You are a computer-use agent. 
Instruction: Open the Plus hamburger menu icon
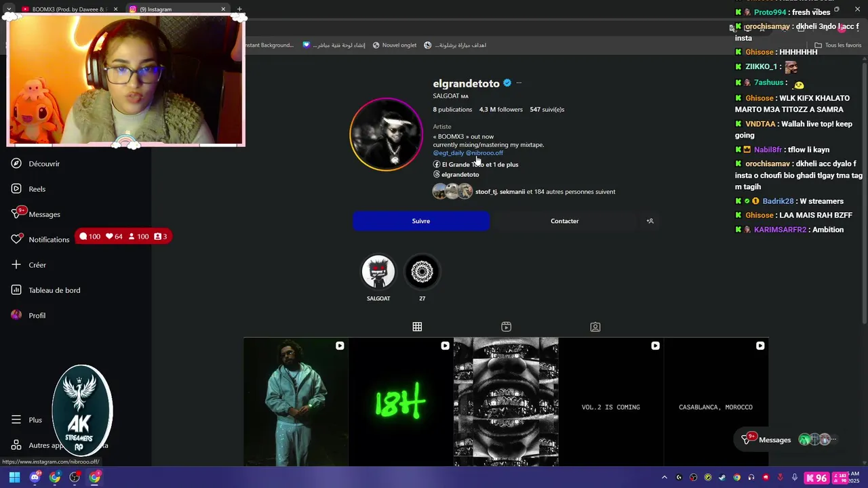(16, 420)
